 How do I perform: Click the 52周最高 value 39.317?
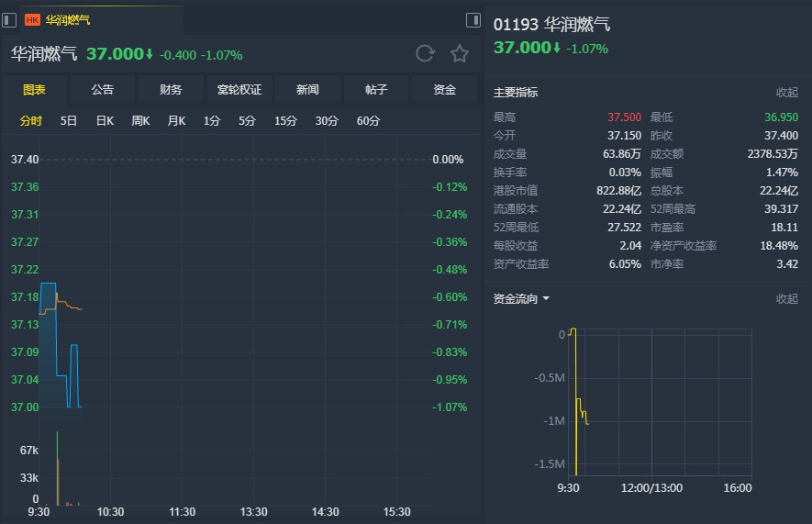pyautogui.click(x=781, y=208)
